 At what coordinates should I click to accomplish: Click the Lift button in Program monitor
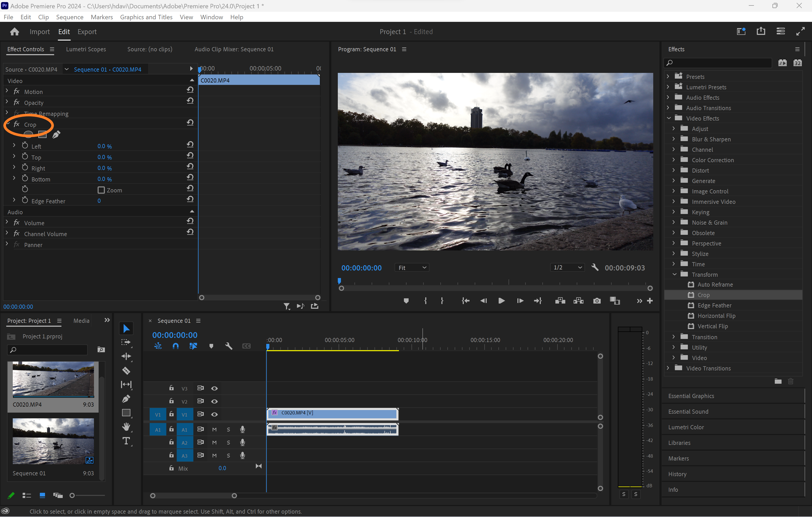point(560,300)
